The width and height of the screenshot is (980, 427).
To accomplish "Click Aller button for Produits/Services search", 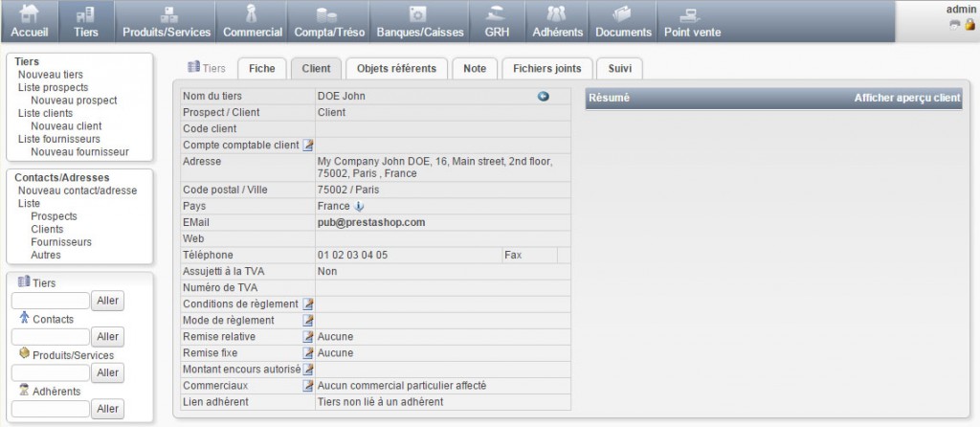I will point(108,373).
